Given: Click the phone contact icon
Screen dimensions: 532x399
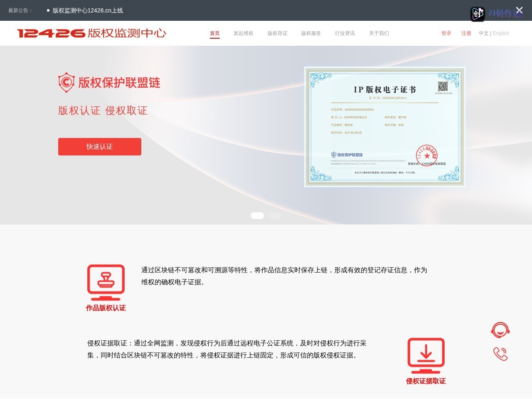Looking at the screenshot, I should pyautogui.click(x=500, y=354).
